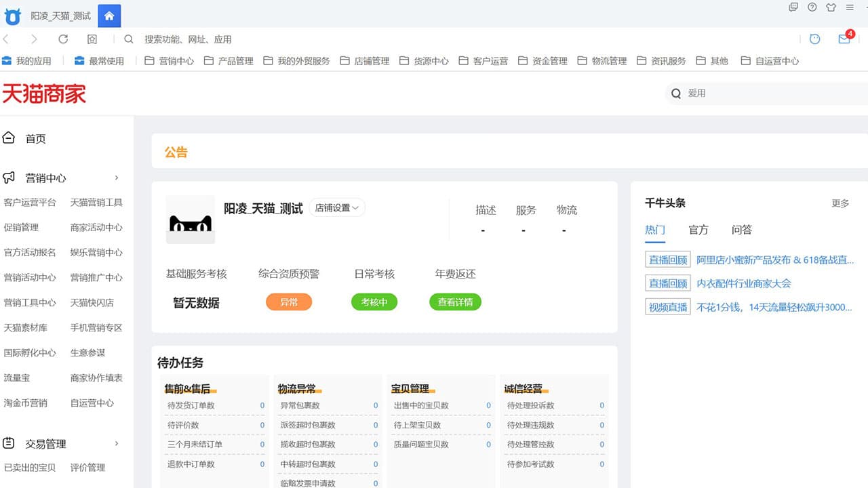Viewport: 868px width, 488px height.
Task: Open reminders via the clock icon
Action: point(814,40)
